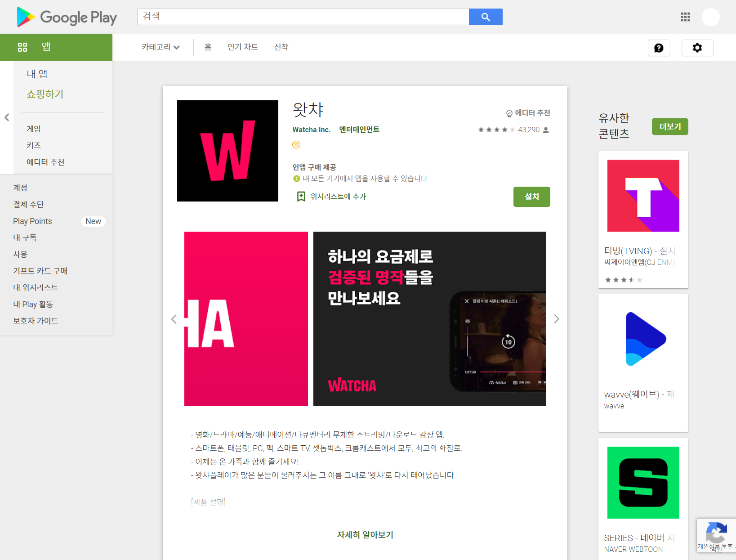The image size is (736, 560).
Task: Open the SERIES app icon
Action: 643,483
